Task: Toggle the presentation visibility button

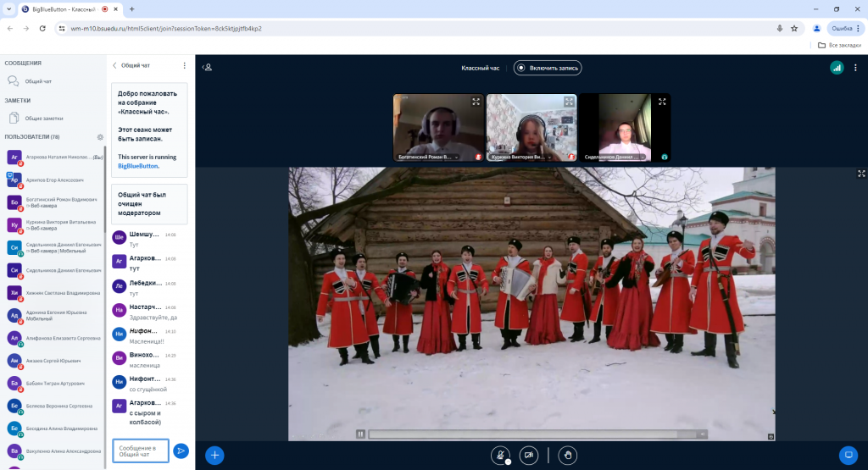Action: pos(848,455)
